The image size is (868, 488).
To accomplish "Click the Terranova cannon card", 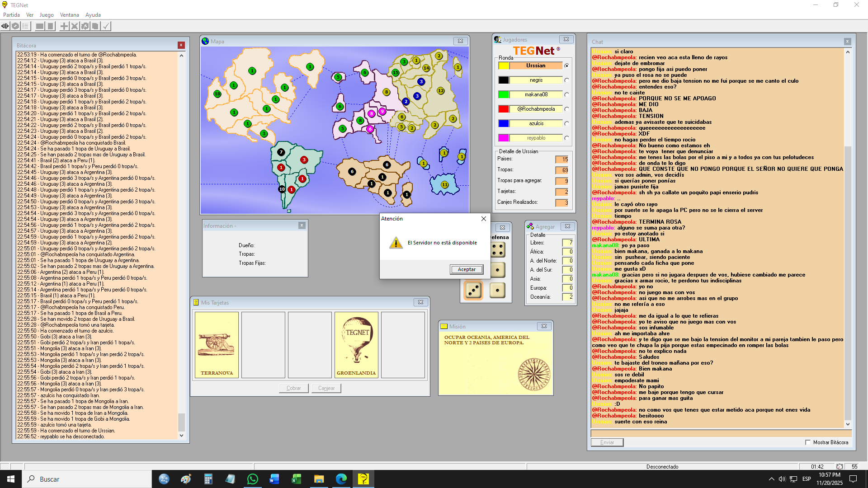I will coord(217,345).
